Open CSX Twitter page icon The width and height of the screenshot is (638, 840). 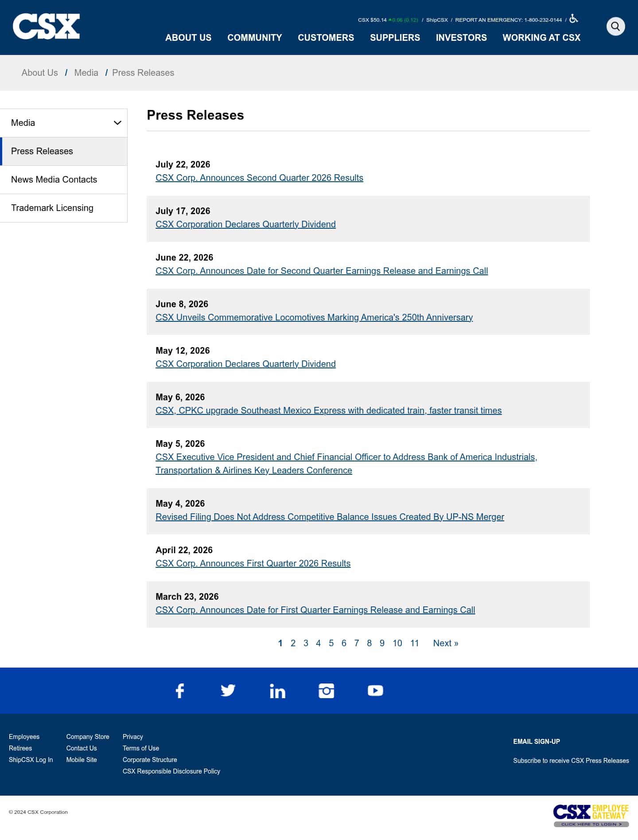click(x=228, y=691)
